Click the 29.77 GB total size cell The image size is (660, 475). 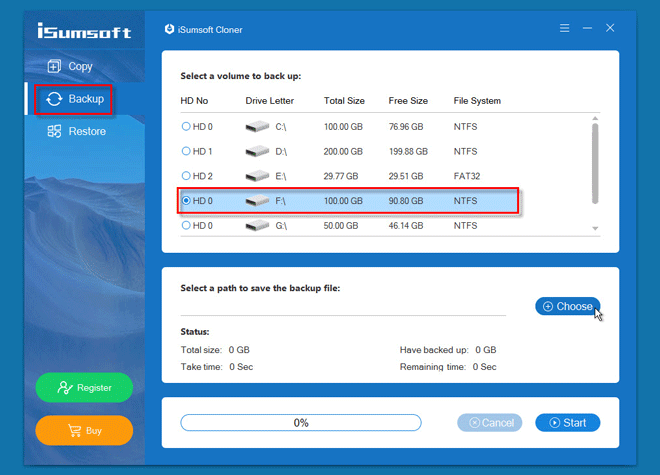(x=341, y=176)
